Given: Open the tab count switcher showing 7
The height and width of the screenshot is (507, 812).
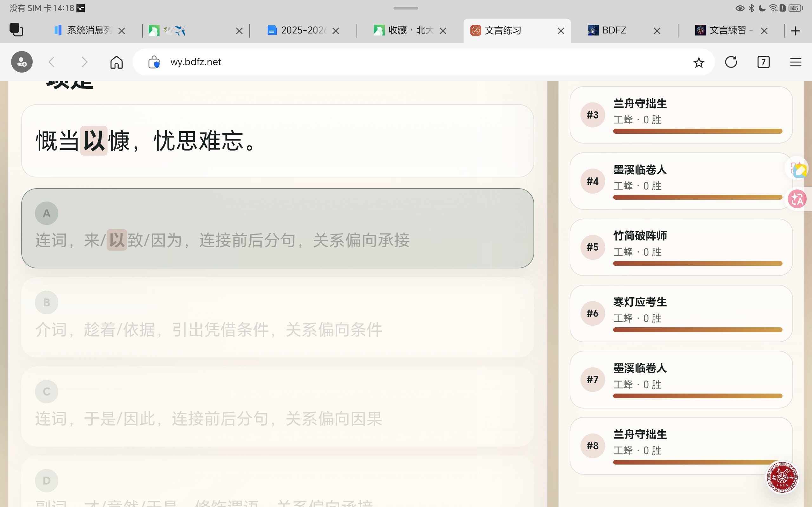Looking at the screenshot, I should click(763, 62).
